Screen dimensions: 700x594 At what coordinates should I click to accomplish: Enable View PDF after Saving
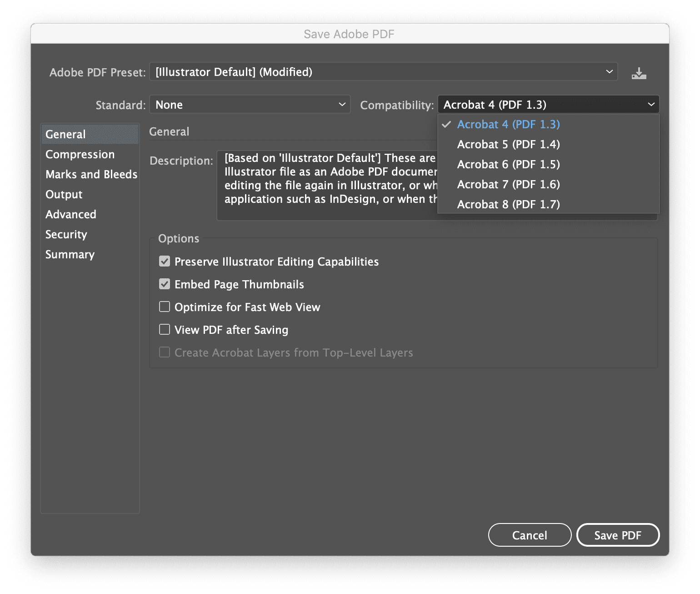[165, 329]
